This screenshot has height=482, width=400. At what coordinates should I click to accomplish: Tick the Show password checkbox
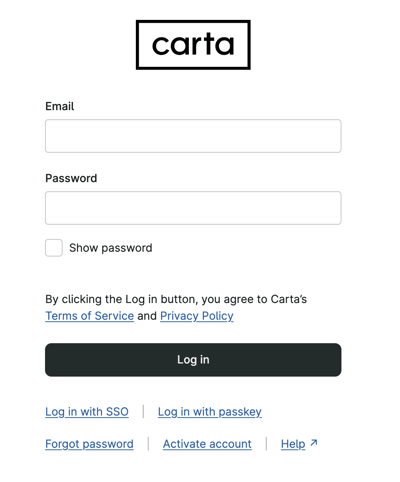pyautogui.click(x=54, y=248)
